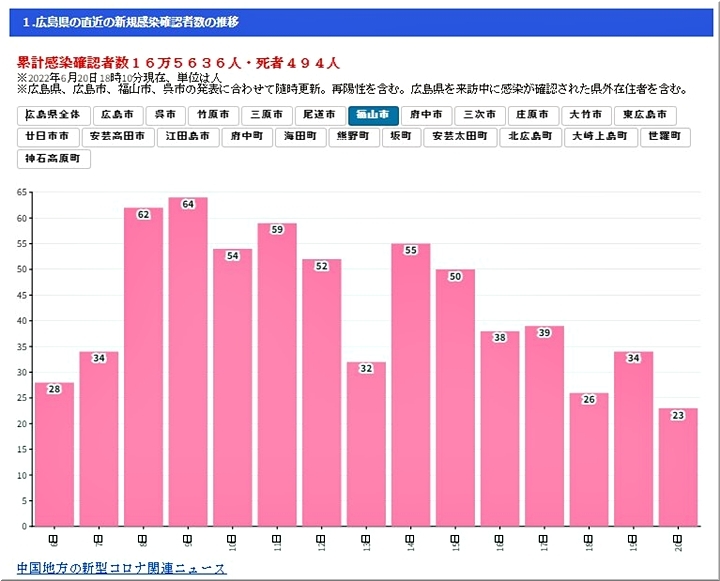The image size is (720, 581).
Task: Select the 東広島市 button
Action: tap(645, 116)
